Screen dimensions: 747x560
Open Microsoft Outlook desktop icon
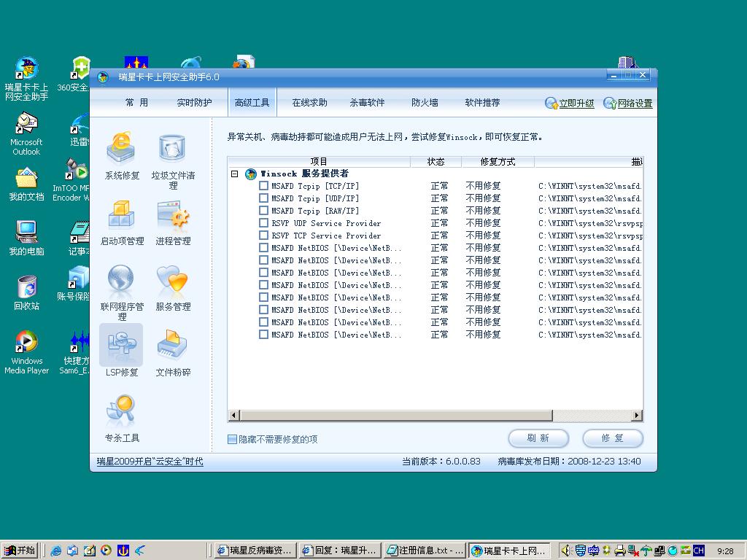click(27, 134)
